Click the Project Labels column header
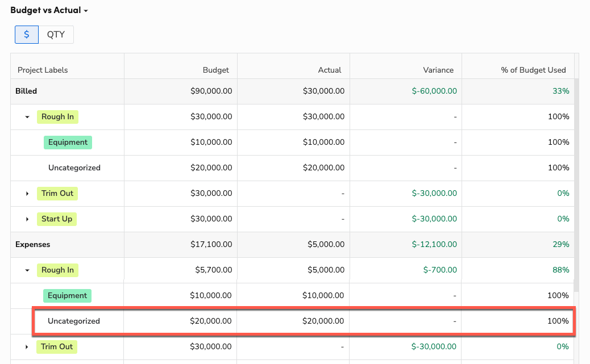The width and height of the screenshot is (590, 364). (43, 70)
